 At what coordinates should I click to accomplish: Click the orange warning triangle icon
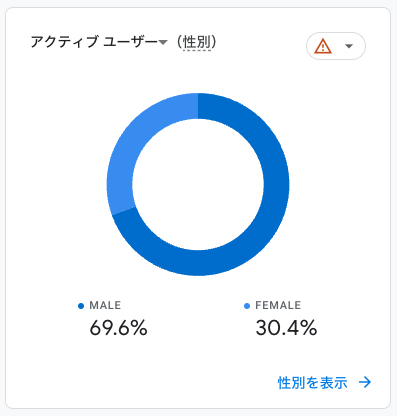click(323, 46)
